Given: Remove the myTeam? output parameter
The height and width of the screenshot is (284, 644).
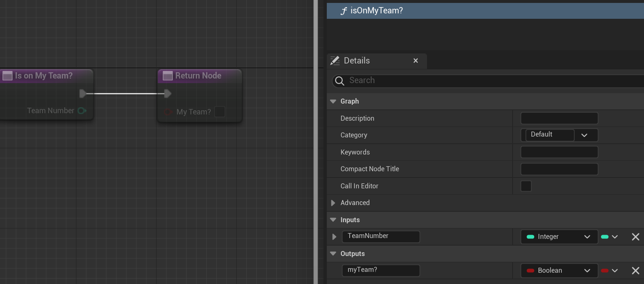Looking at the screenshot, I should (x=636, y=271).
